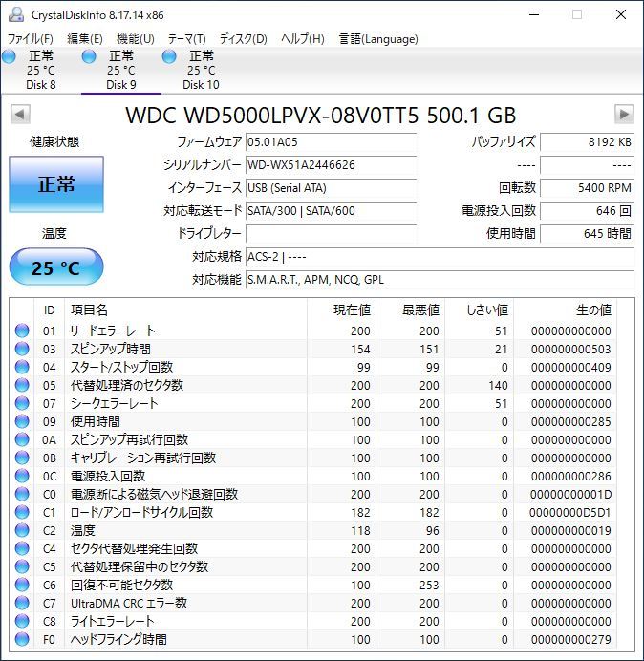The width and height of the screenshot is (644, 661).
Task: Click the 25 °C temperature button
Action: pos(56,267)
